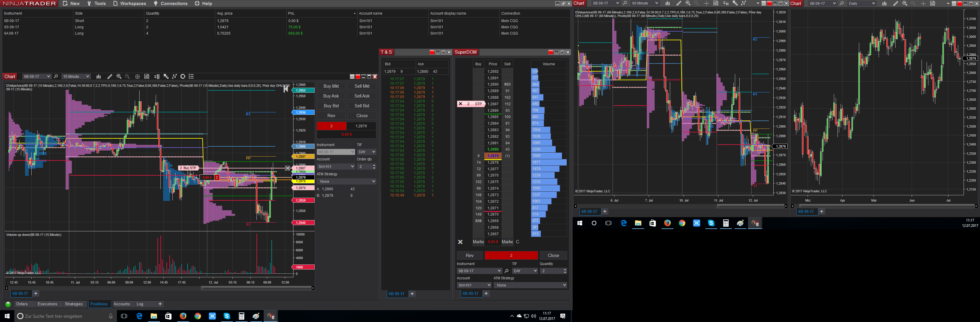Toggle crosshair in the 60 Minute chart
This screenshot has width=980, height=322.
pos(706,3)
